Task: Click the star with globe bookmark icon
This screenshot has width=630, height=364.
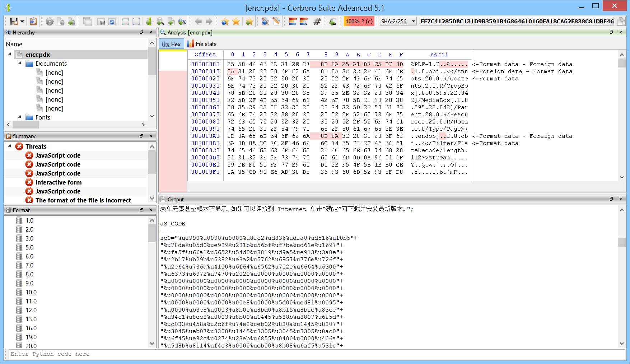Action: click(x=225, y=22)
